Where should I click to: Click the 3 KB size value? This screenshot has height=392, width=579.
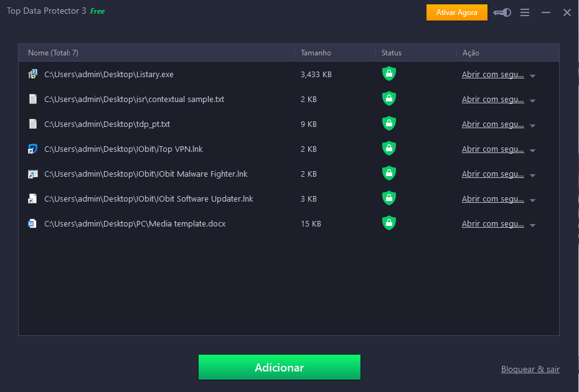[309, 199]
